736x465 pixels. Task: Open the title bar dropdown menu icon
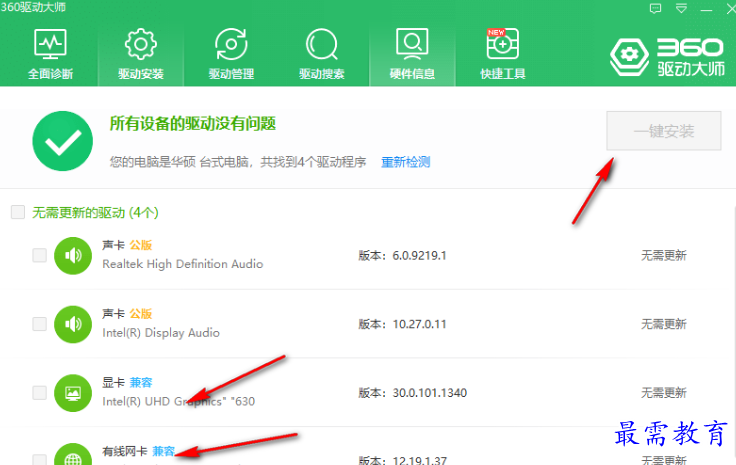coord(681,8)
